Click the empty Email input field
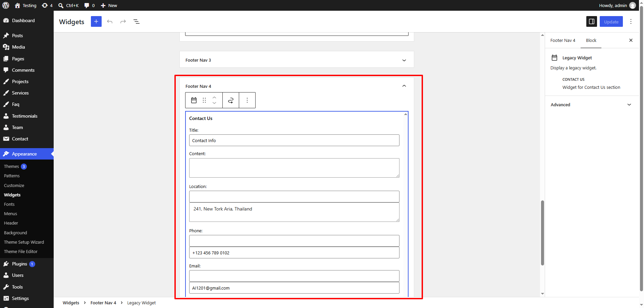This screenshot has height=308, width=644. [294, 276]
